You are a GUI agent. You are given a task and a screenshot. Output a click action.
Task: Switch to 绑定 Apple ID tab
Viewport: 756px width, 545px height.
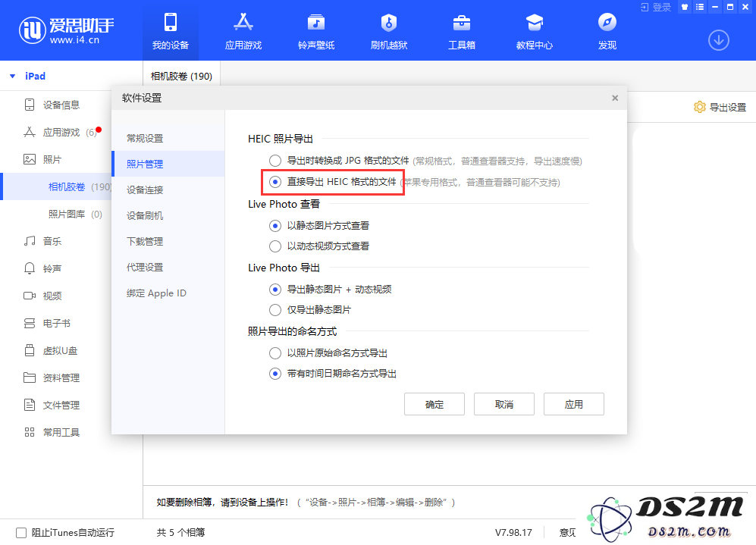tap(168, 293)
